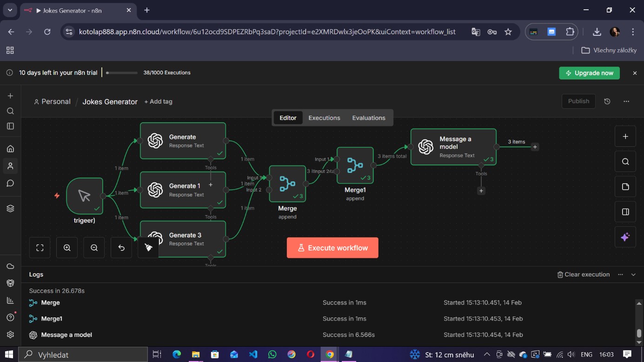The height and width of the screenshot is (362, 644).
Task: Open WhatsApp from the Windows taskbar
Action: (x=272, y=355)
